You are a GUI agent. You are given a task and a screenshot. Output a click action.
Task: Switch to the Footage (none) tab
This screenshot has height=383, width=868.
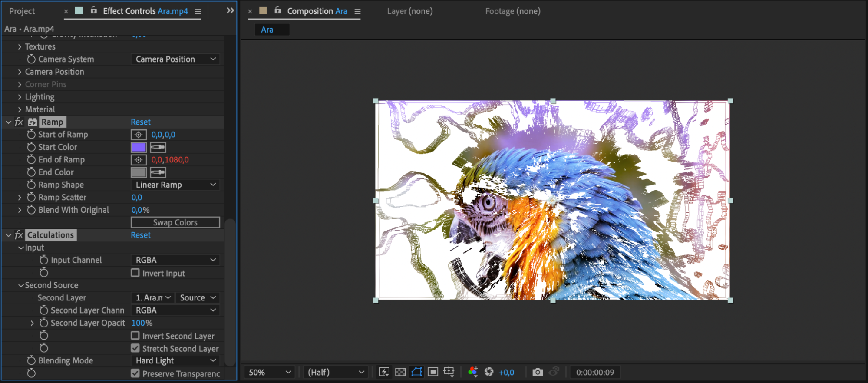pyautogui.click(x=512, y=11)
